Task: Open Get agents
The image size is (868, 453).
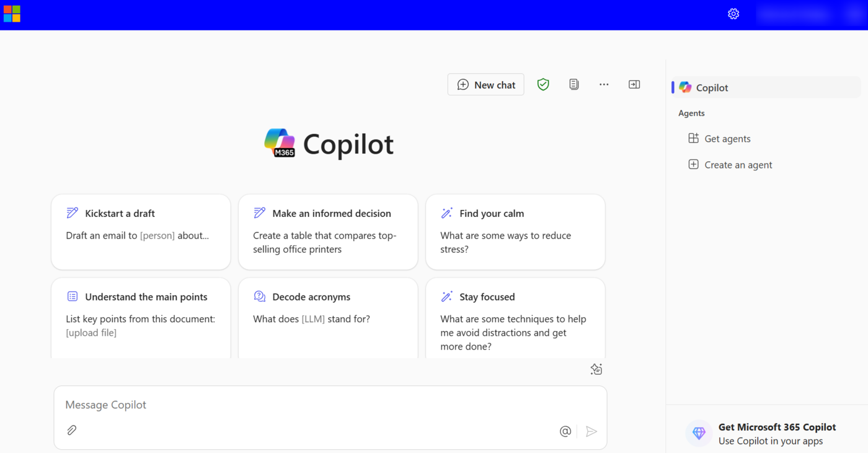Action: 727,139
